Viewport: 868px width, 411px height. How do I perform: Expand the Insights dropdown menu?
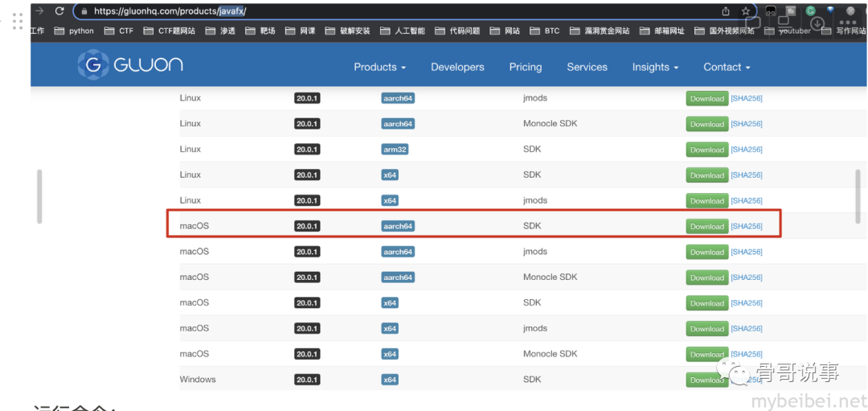[x=656, y=67]
